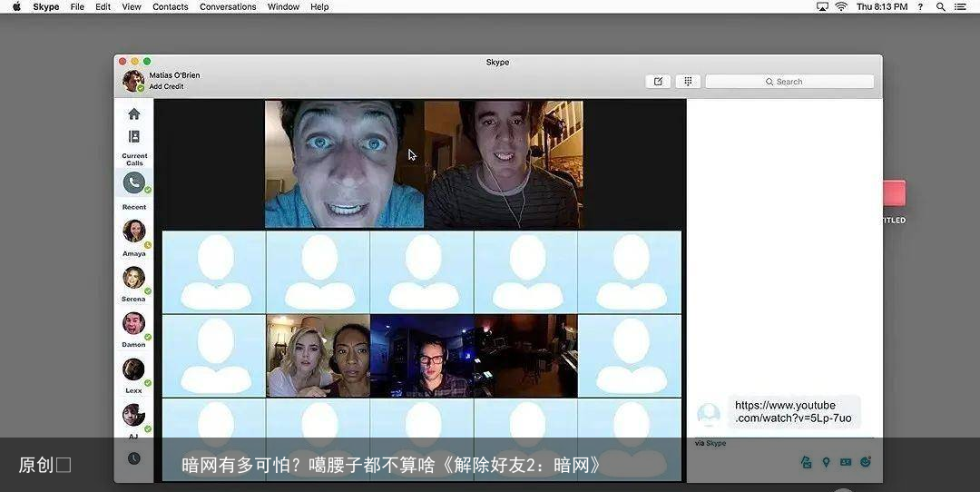Click the Matias O'Brien account name

[x=174, y=75]
